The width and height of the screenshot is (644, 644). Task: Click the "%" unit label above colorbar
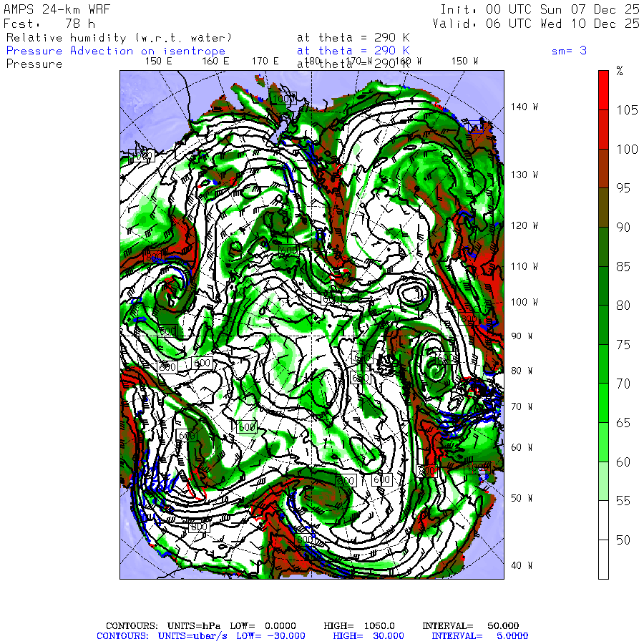pyautogui.click(x=620, y=71)
